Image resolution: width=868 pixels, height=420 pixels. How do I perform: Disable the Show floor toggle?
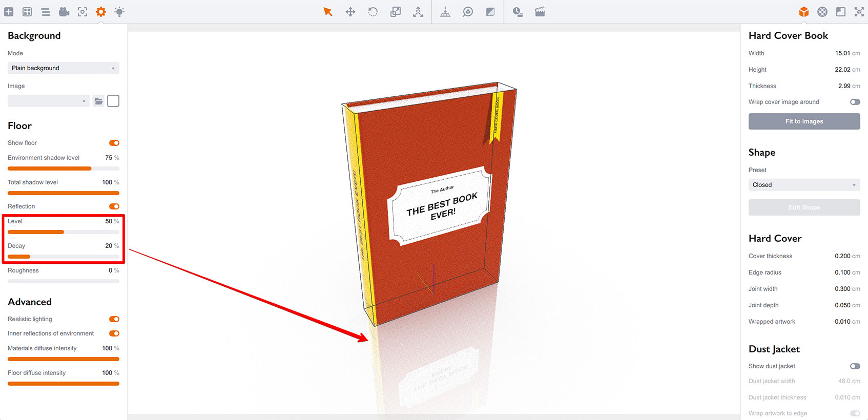click(114, 143)
